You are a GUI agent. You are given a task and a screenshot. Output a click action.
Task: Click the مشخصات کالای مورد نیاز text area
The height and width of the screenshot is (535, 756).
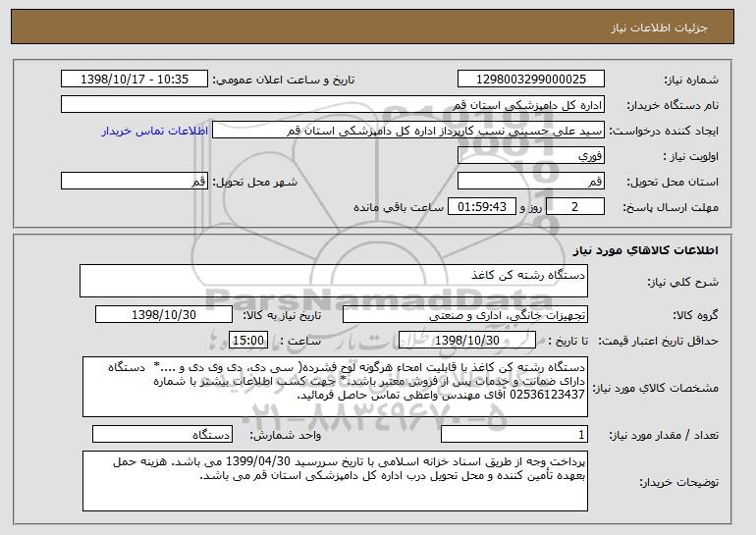coord(335,387)
